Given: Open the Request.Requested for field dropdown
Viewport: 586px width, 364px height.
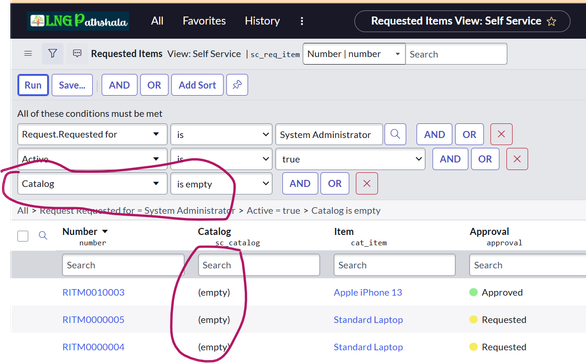Looking at the screenshot, I should coord(92,134).
